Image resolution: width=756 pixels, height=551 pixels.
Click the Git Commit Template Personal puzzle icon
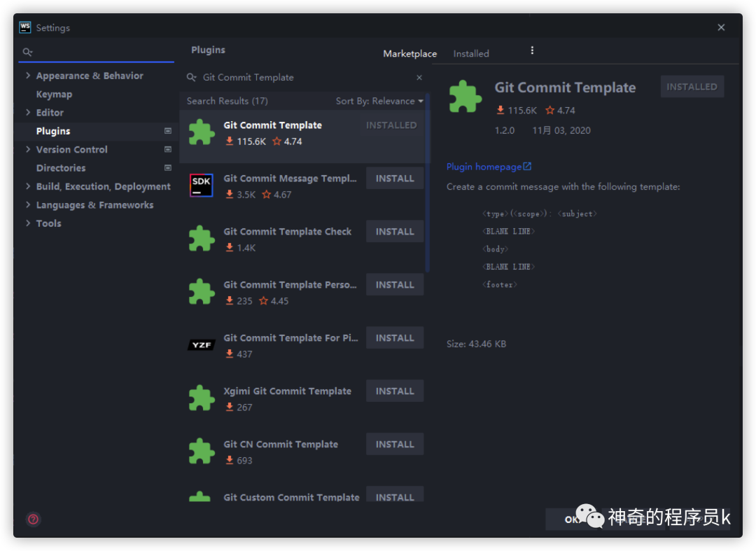click(x=202, y=291)
